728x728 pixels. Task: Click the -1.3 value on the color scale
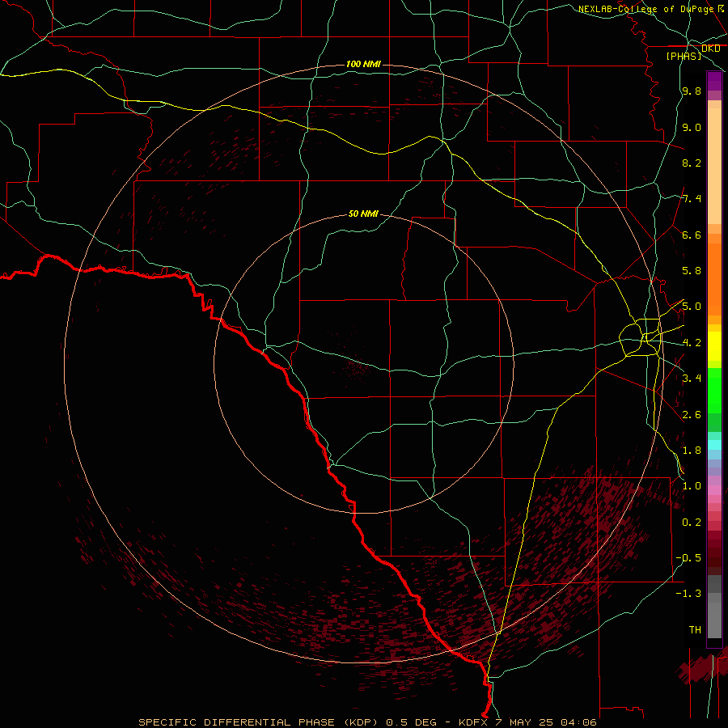click(688, 594)
